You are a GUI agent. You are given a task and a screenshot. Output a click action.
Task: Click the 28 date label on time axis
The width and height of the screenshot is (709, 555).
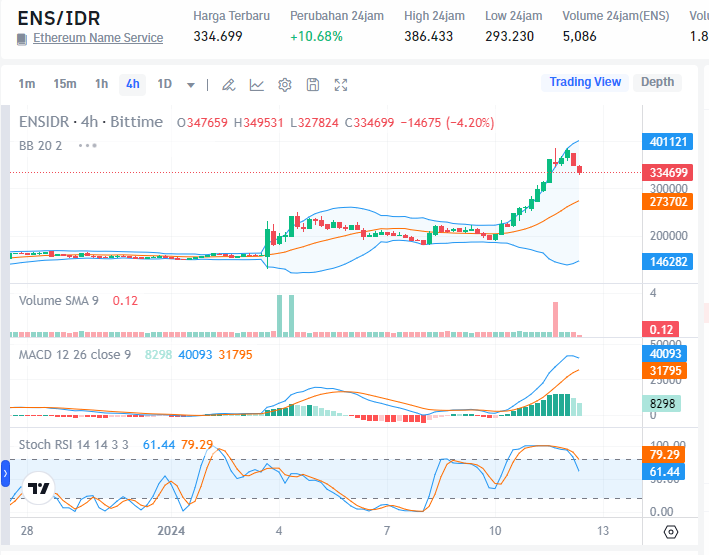[27, 531]
